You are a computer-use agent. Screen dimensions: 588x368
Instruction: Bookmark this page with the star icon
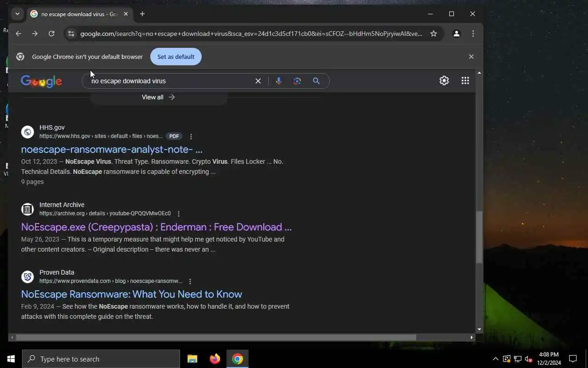434,34
